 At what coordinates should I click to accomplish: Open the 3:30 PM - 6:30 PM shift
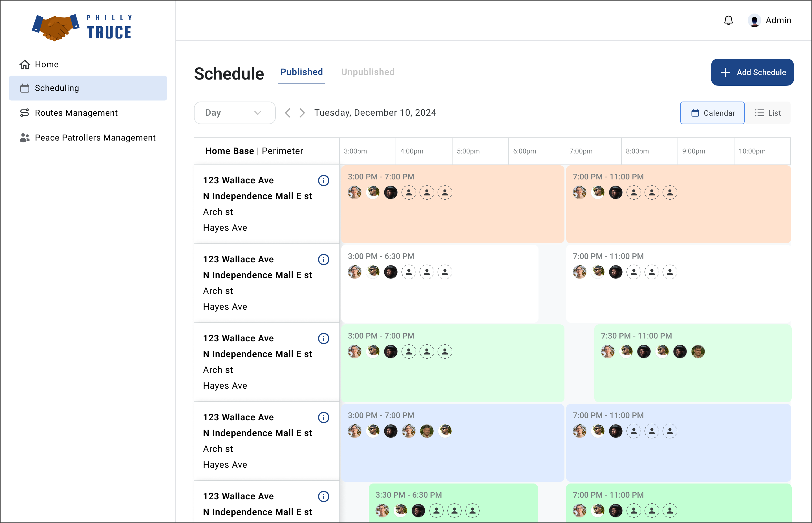click(x=453, y=503)
